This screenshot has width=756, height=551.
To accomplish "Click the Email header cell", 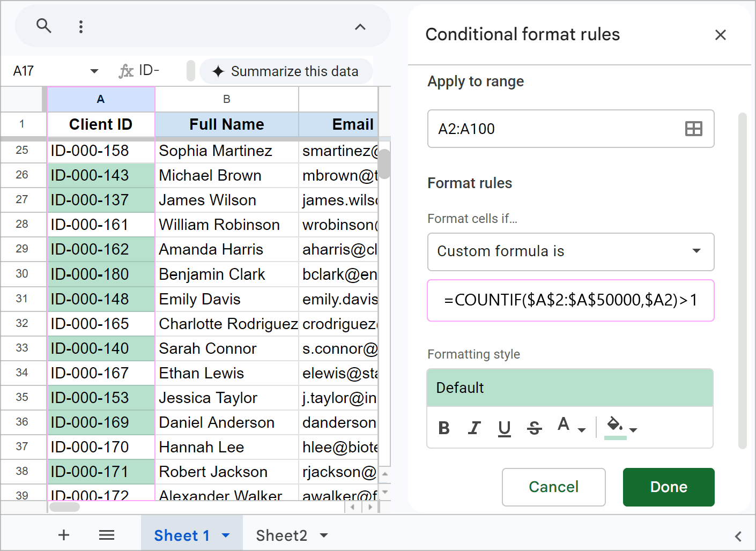I will pos(338,124).
